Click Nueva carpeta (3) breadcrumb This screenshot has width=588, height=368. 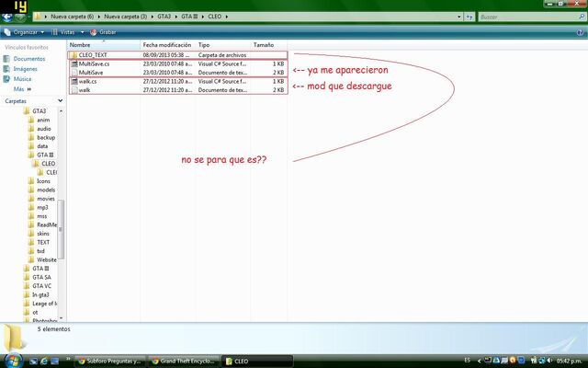tap(125, 17)
